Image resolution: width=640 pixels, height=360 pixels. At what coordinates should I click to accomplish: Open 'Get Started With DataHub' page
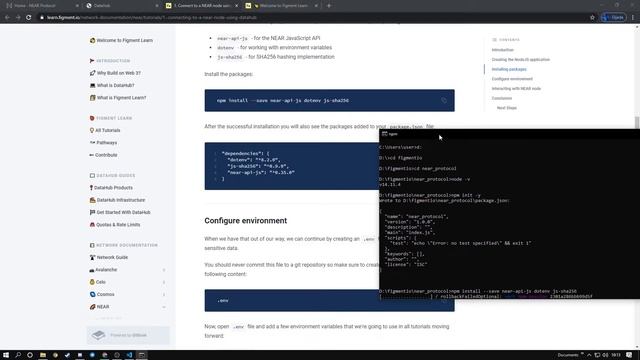pyautogui.click(x=120, y=212)
